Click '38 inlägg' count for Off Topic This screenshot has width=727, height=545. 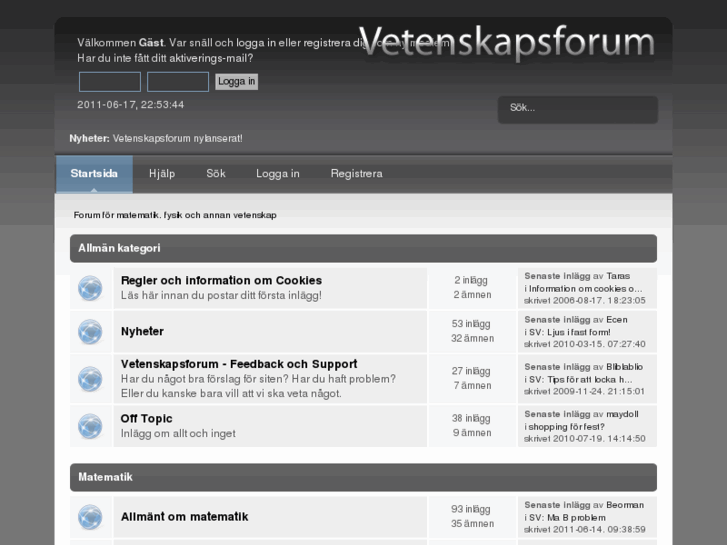click(x=471, y=418)
